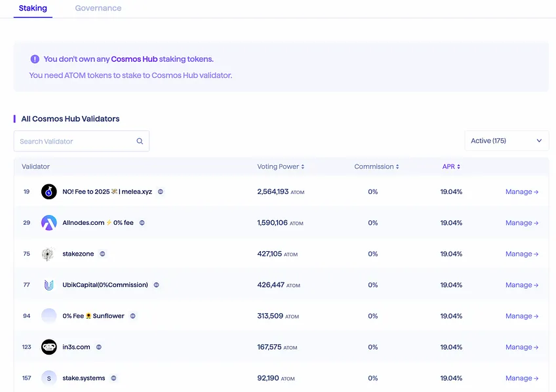Viewport: 556px width, 392px height.
Task: Click the stakezone dandelion logo
Action: pyautogui.click(x=47, y=254)
